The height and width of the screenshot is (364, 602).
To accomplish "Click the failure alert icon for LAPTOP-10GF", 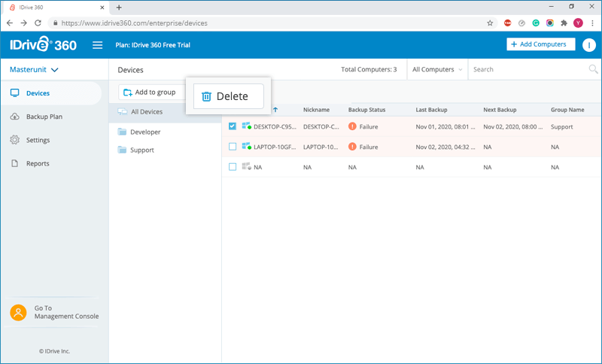I will [x=352, y=147].
